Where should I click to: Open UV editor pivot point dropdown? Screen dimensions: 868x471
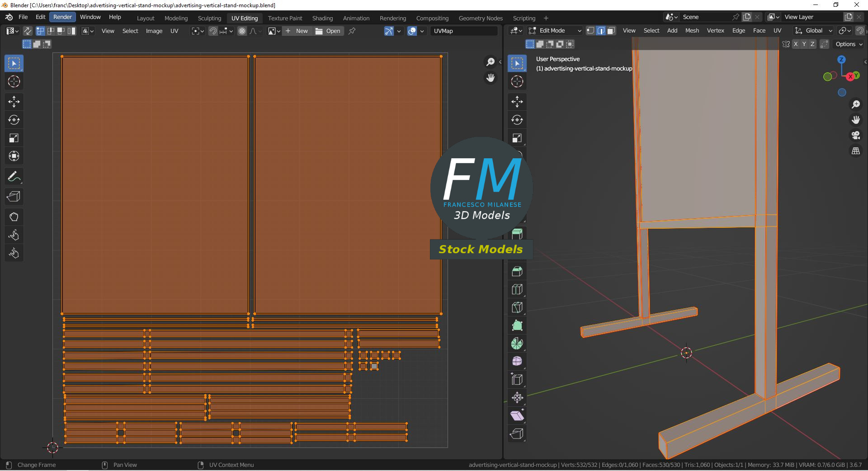tap(198, 31)
